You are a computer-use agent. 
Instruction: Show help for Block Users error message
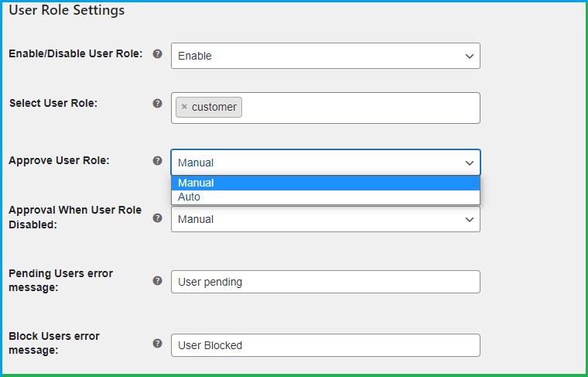click(x=158, y=344)
